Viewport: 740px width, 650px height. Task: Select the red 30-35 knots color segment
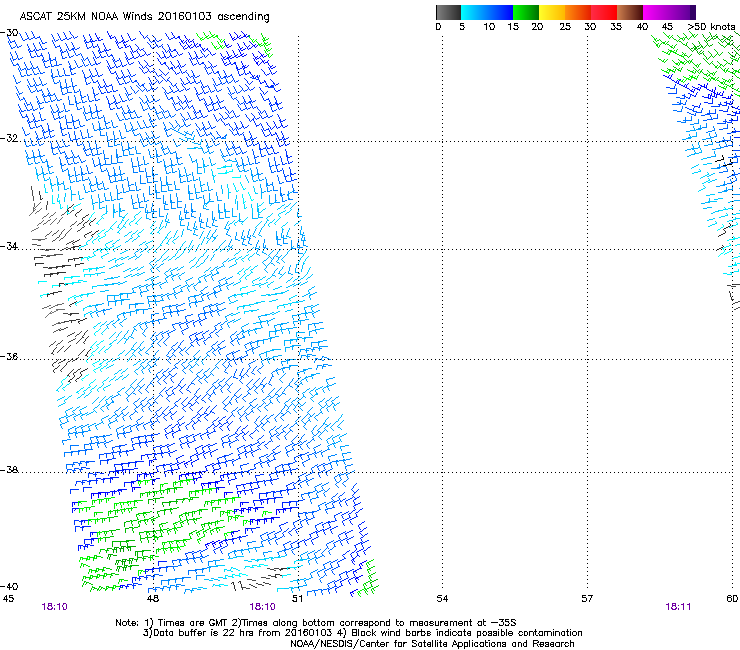pos(604,12)
